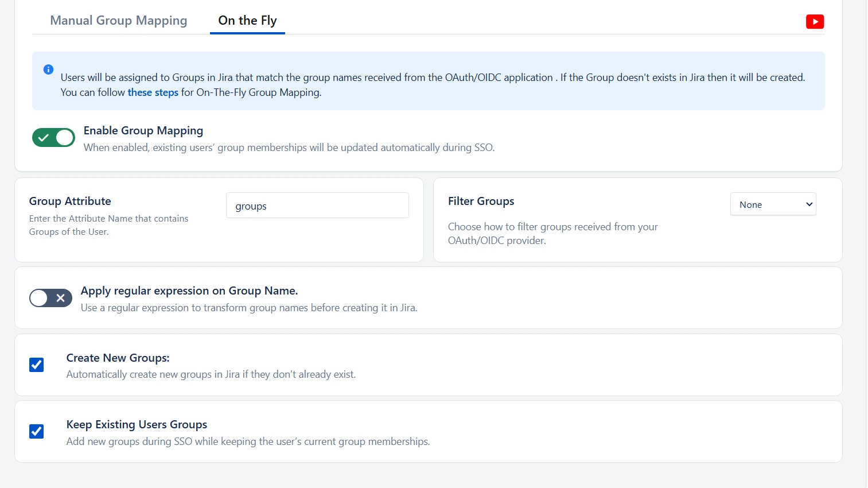Select the On the Fly tab
The image size is (868, 488).
(247, 20)
